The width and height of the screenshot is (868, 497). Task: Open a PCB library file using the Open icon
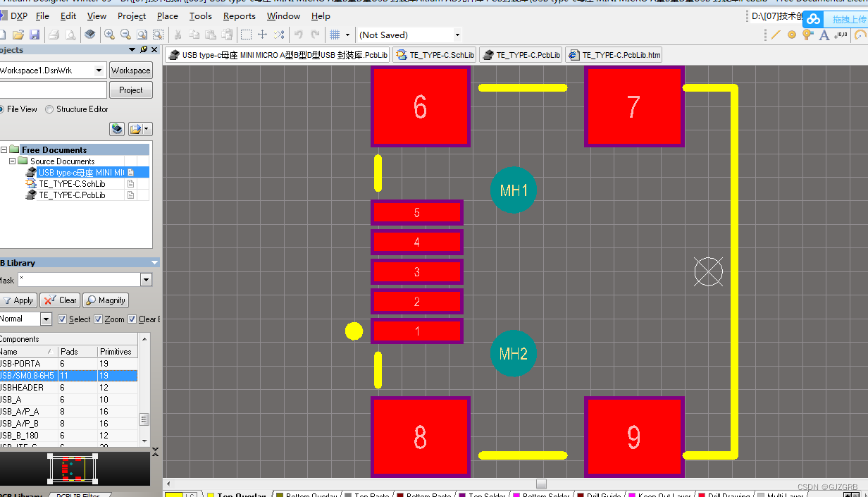(18, 33)
